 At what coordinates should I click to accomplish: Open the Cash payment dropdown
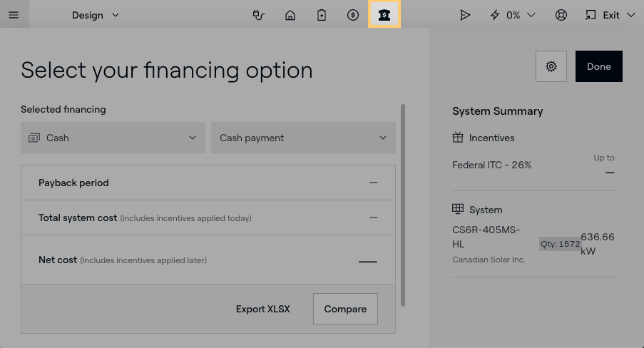tap(303, 138)
